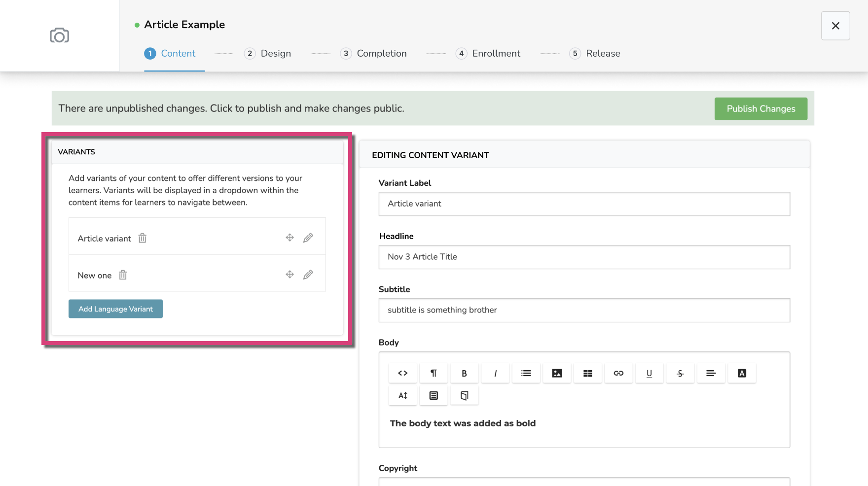Toggle underline formatting
Screen dimensions: 868x486
coord(649,373)
